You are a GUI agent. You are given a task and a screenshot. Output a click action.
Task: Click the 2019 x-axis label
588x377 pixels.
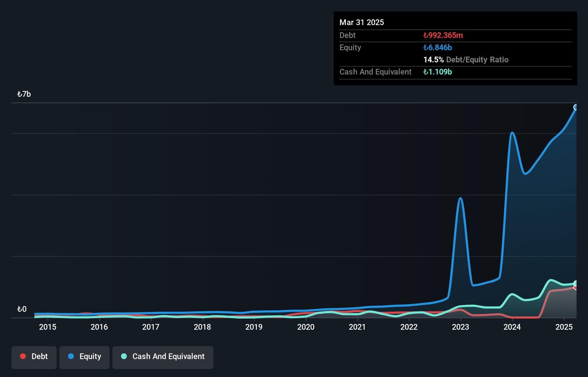click(254, 327)
